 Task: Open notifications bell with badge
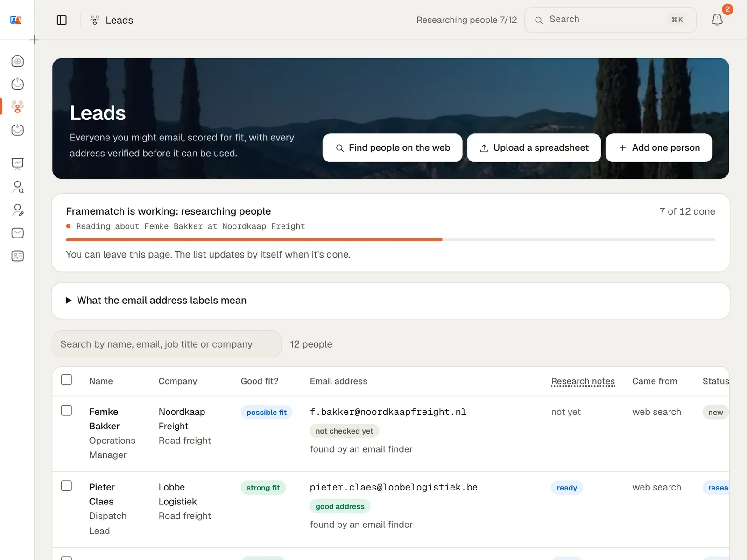(x=717, y=20)
